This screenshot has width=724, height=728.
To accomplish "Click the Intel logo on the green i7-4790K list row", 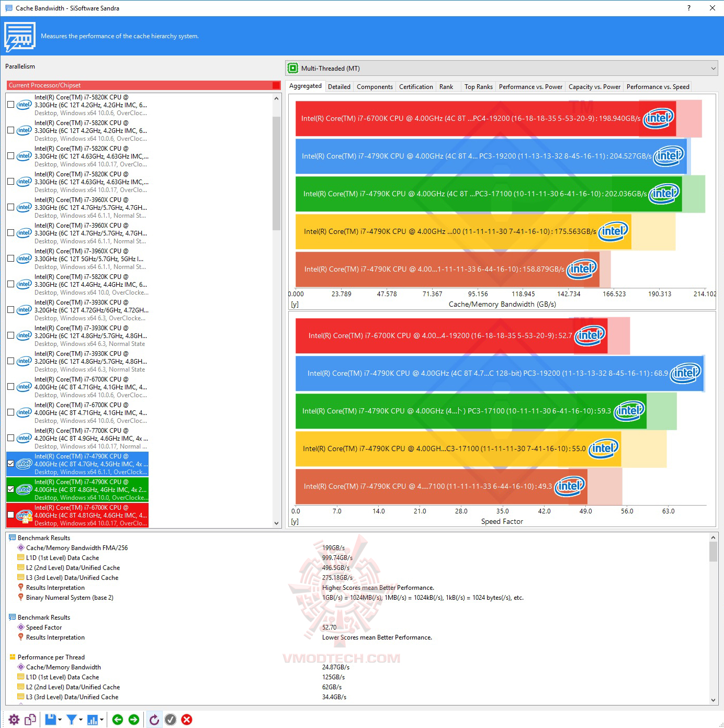I will pos(24,489).
